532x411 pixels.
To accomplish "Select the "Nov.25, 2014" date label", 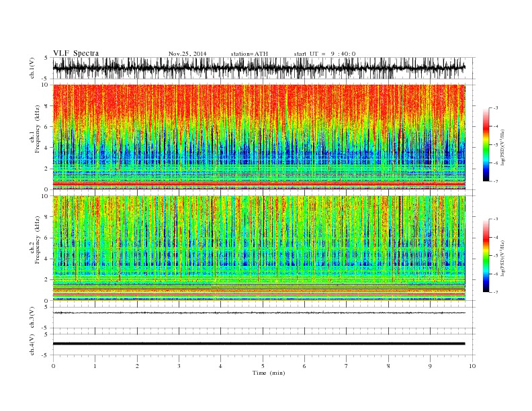I will pos(187,54).
